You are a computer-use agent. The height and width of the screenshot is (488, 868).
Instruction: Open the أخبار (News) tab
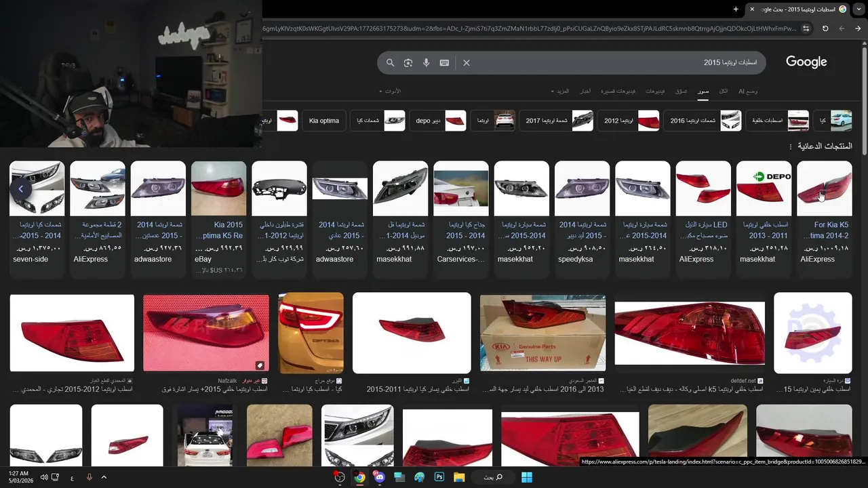tap(585, 91)
